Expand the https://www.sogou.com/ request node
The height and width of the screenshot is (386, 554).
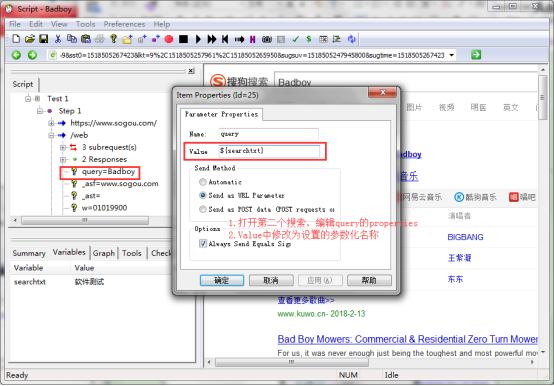pyautogui.click(x=51, y=123)
